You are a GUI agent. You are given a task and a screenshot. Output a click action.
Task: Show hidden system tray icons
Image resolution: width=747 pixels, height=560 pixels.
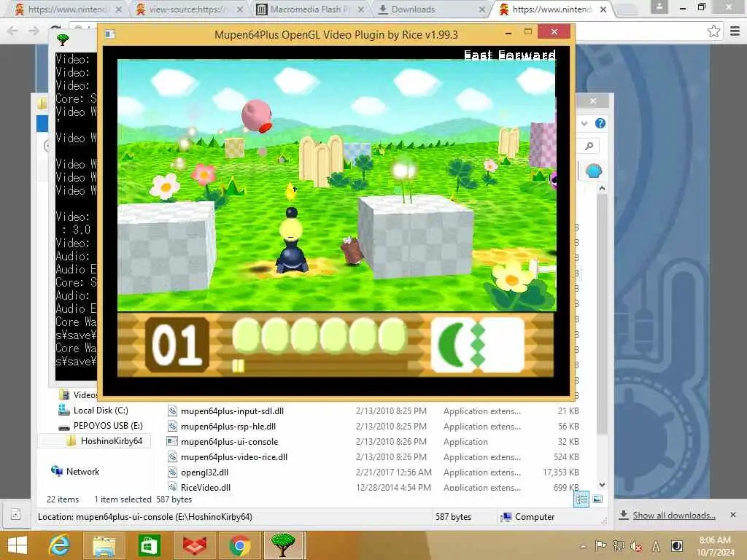(x=583, y=546)
